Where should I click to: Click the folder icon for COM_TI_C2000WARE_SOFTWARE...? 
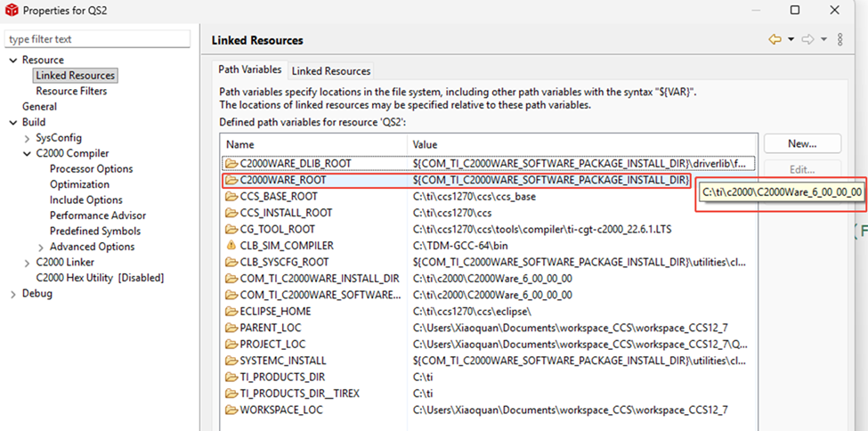pos(231,295)
